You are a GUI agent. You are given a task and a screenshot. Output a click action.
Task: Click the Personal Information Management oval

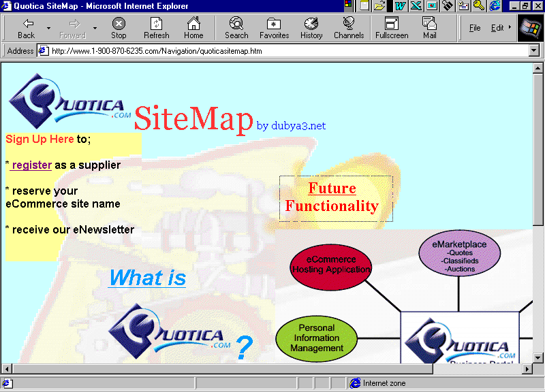coord(317,338)
